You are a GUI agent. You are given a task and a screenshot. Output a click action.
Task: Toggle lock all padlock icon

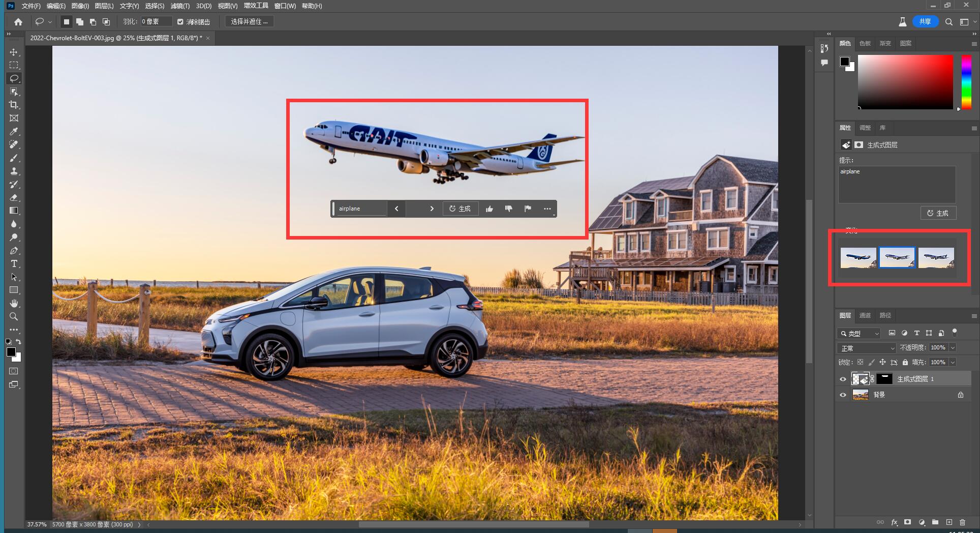tap(905, 362)
